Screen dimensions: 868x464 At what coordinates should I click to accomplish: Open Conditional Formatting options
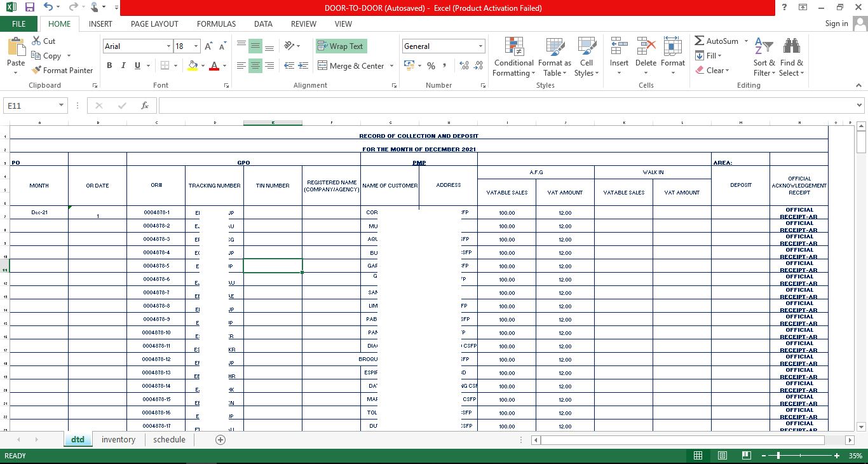coord(513,57)
